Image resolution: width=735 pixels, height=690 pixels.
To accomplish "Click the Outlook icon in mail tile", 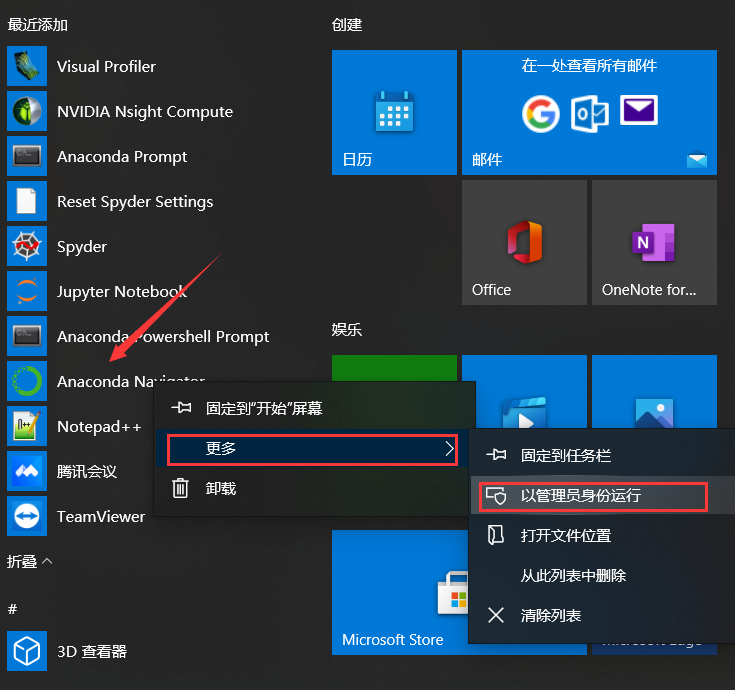I will (x=590, y=114).
